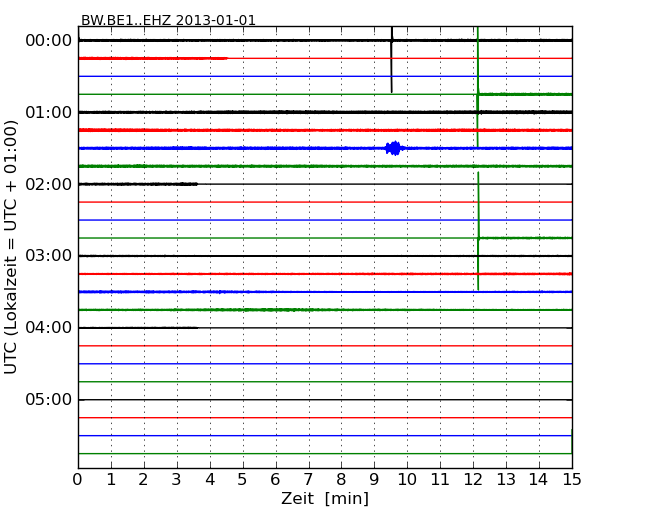This screenshot has width=650, height=520.
Task: Click the green spike at the top near minute 12
Action: pos(478,87)
